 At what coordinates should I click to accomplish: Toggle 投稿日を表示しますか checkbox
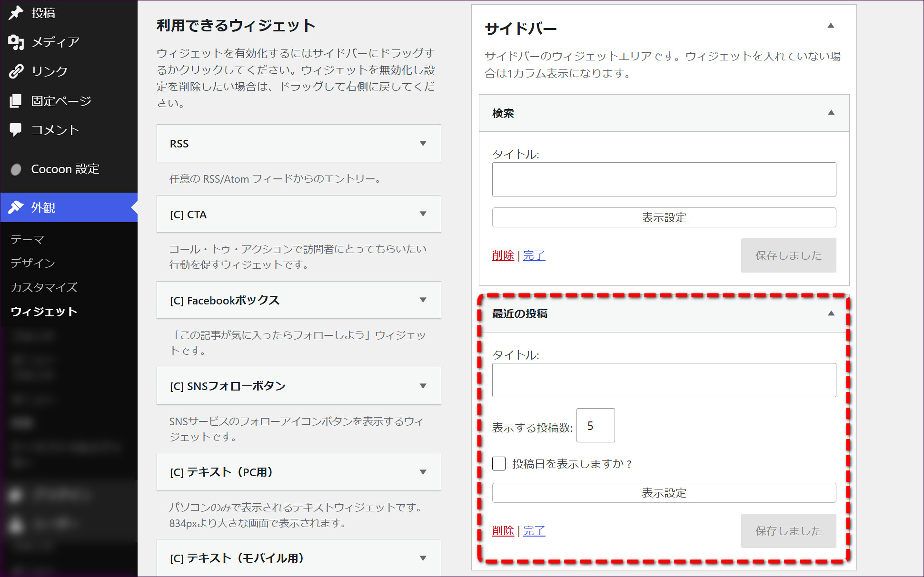point(499,463)
